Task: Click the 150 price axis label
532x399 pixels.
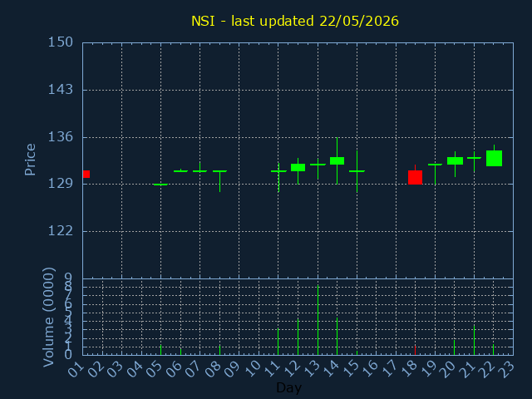Action: [61, 42]
